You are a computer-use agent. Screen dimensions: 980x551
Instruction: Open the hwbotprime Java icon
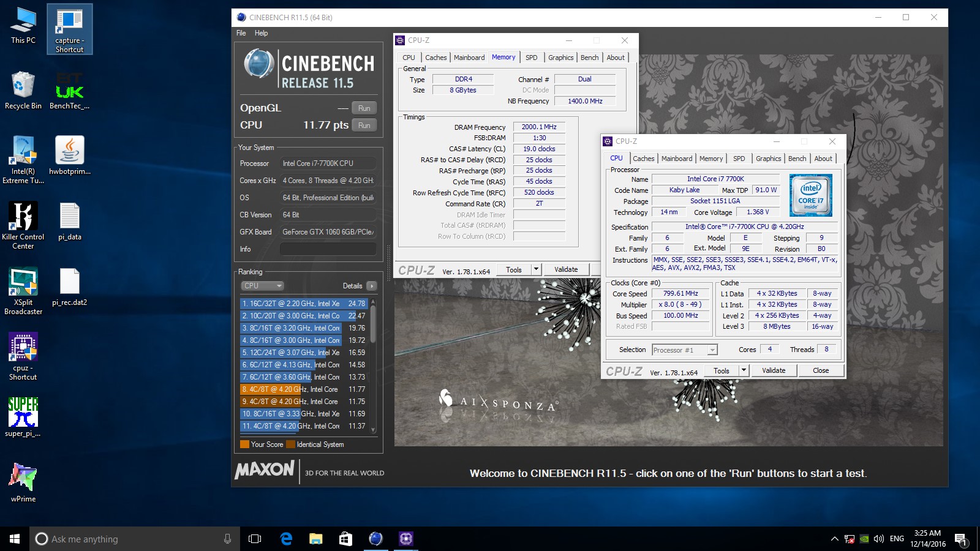click(x=70, y=156)
